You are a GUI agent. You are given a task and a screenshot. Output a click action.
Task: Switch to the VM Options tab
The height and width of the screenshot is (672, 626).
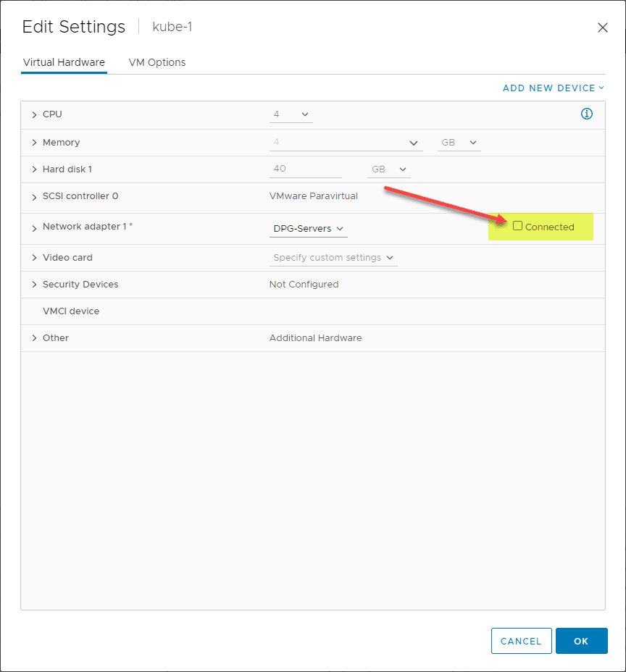[157, 62]
